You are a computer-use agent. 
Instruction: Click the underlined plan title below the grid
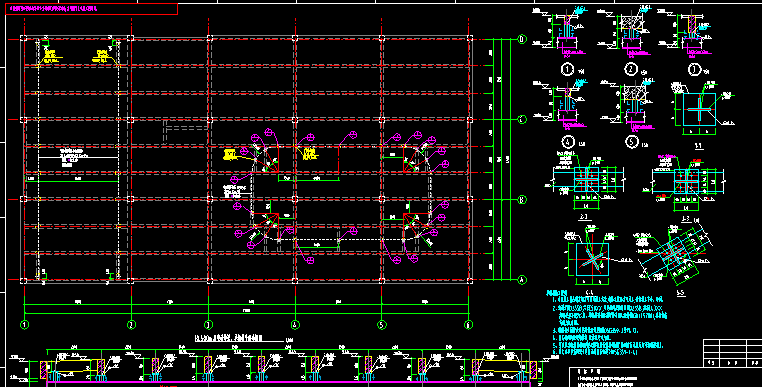(x=239, y=338)
